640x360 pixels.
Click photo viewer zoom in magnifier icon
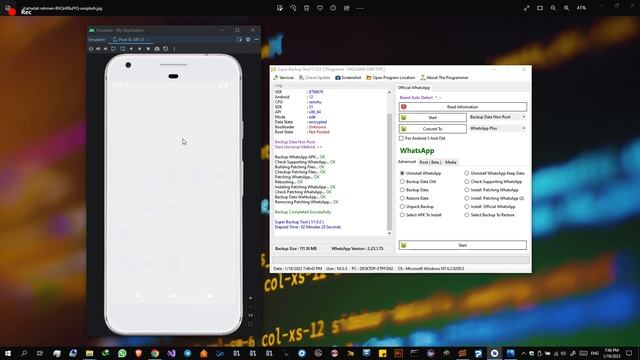(x=567, y=8)
